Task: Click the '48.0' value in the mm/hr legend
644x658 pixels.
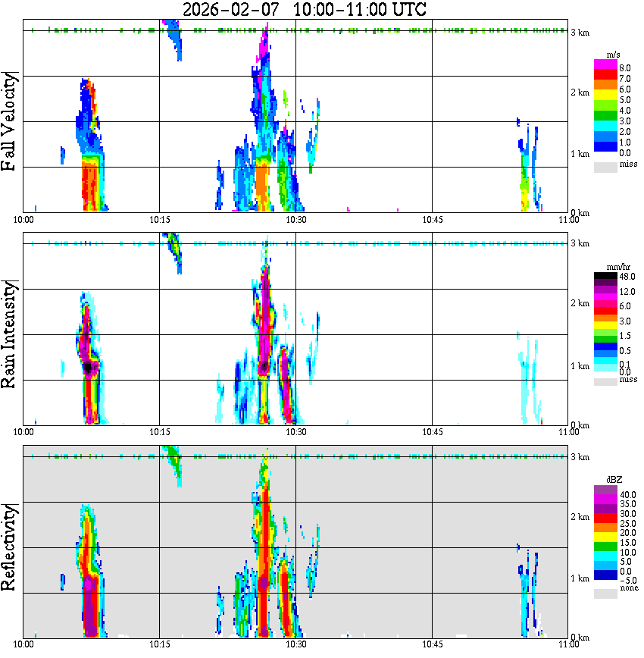Action: [627, 277]
